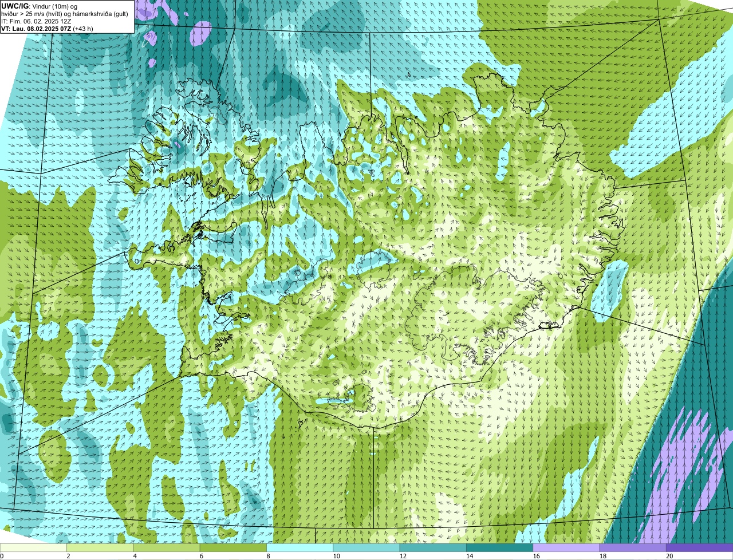Click the legend scale label '14'
733x560 pixels.
470,556
